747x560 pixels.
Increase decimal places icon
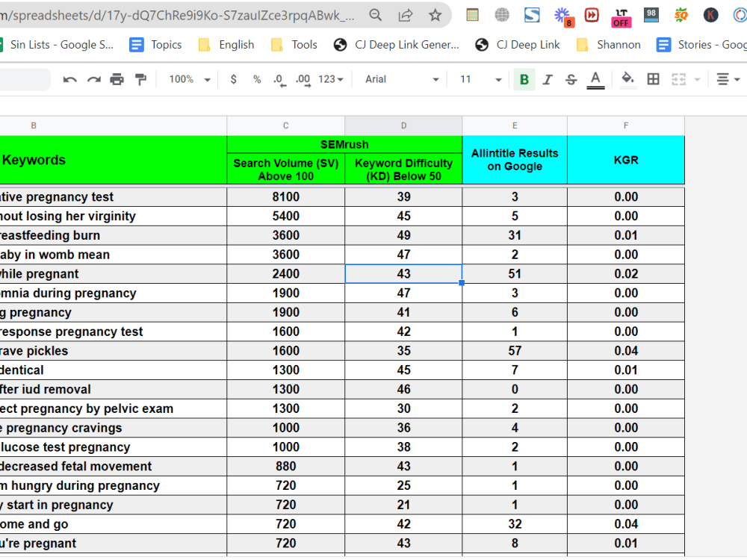click(x=303, y=80)
